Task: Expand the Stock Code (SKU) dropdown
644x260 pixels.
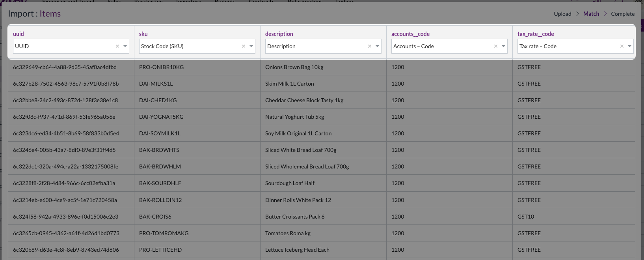Action: click(251, 46)
